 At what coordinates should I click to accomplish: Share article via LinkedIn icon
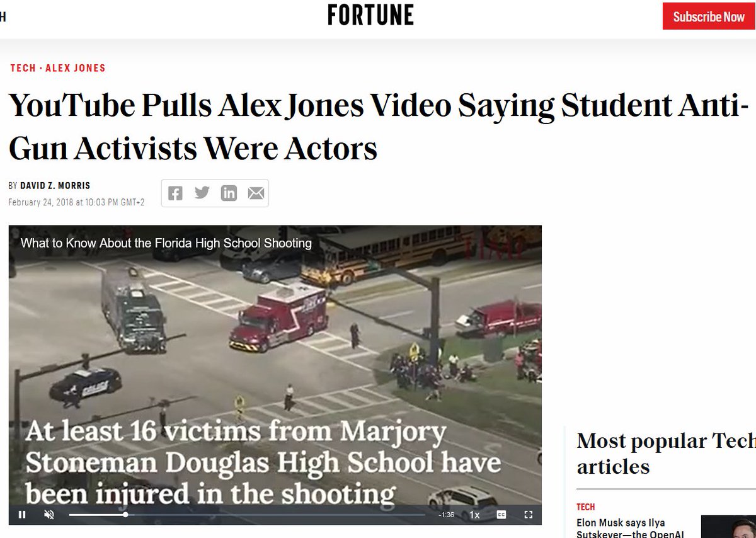tap(229, 193)
